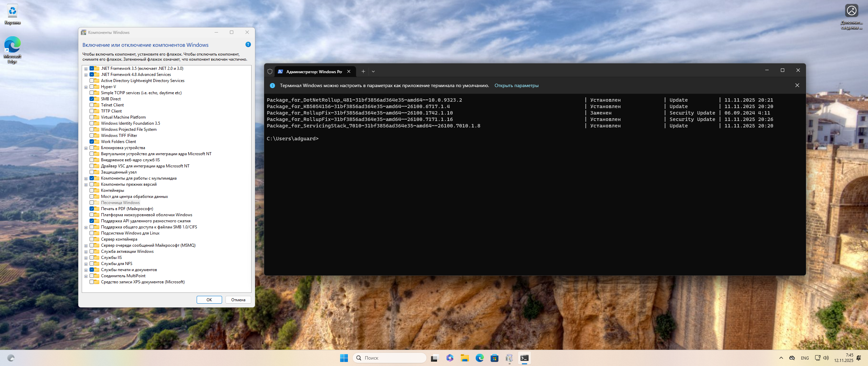This screenshot has height=366, width=868.
Task: Select the Virtual Machine Platform item
Action: 123,117
